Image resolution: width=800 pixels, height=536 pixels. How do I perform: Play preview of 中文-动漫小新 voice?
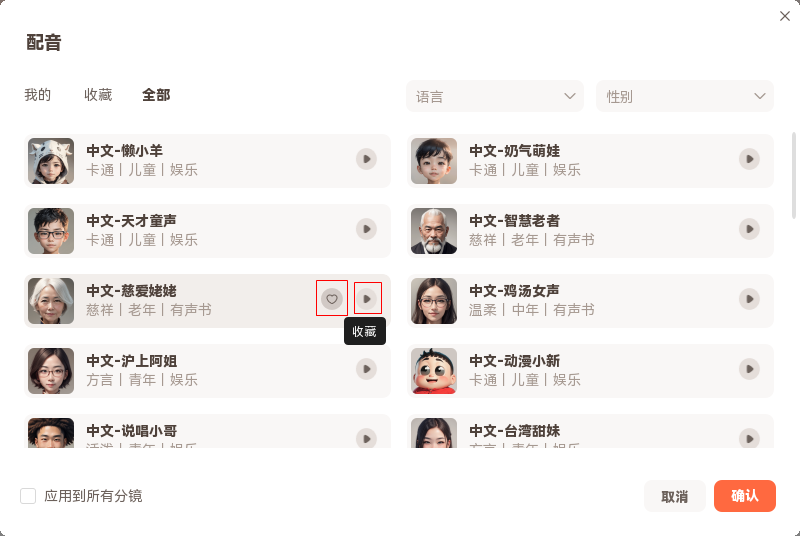click(749, 369)
